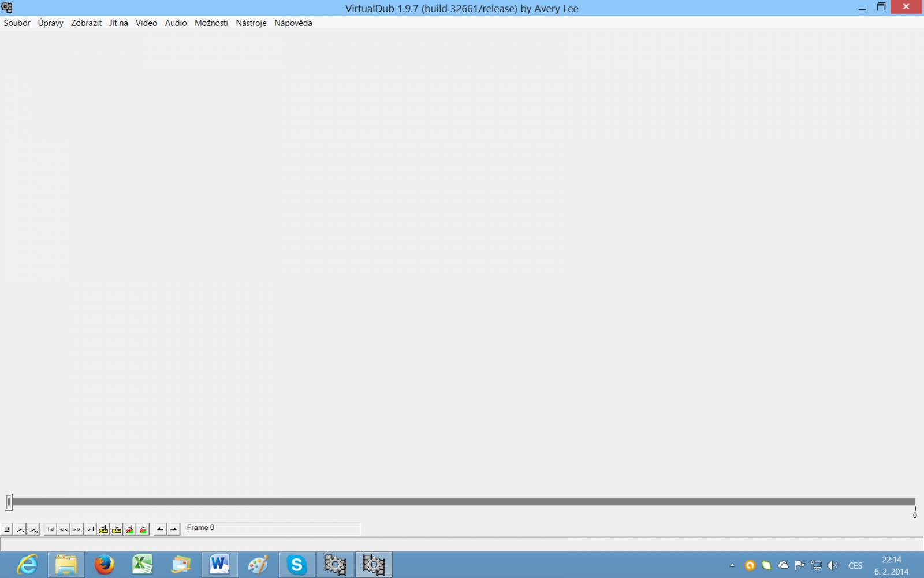924x578 pixels.
Task: Open the Video menu
Action: [146, 23]
